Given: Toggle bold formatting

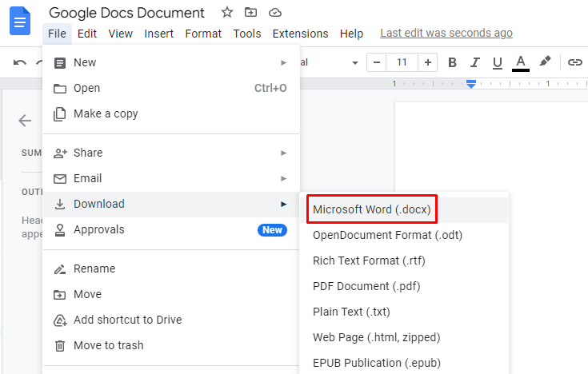Looking at the screenshot, I should click(452, 62).
